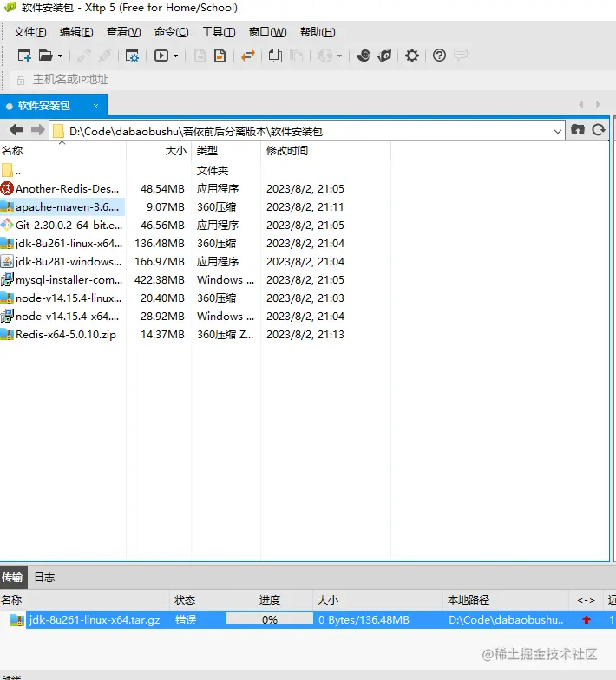This screenshot has width=616, height=680.
Task: Click the greyed chat bubble icon
Action: 460,55
